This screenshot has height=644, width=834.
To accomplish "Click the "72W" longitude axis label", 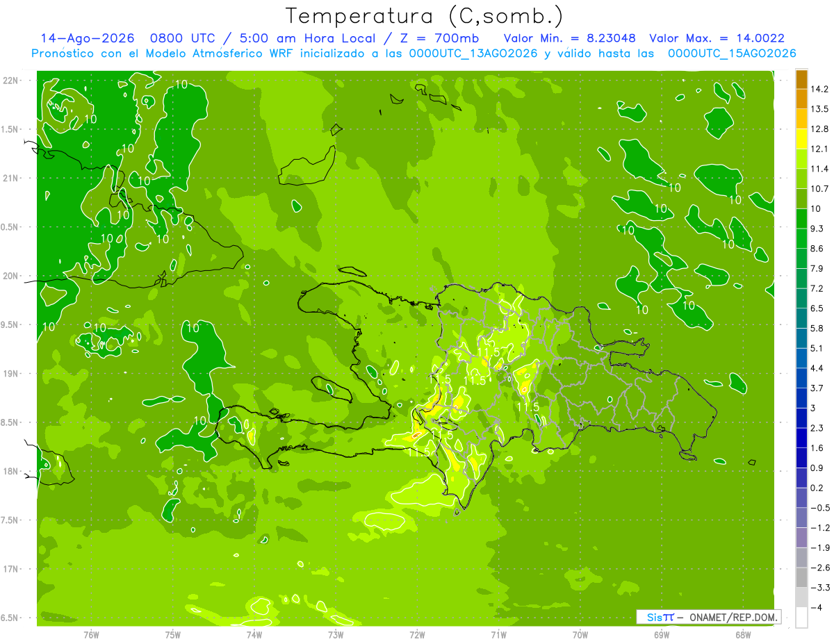I will pyautogui.click(x=417, y=634).
